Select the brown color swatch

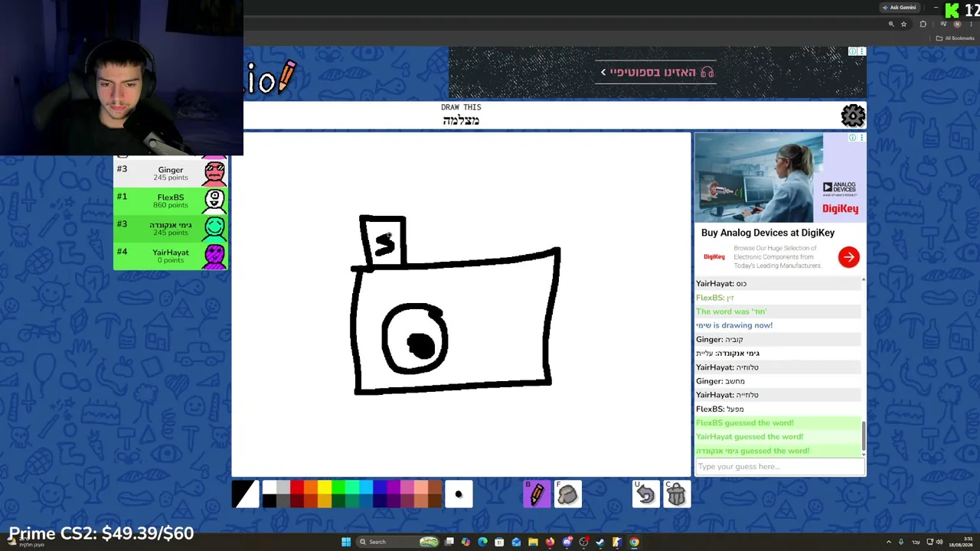[435, 487]
